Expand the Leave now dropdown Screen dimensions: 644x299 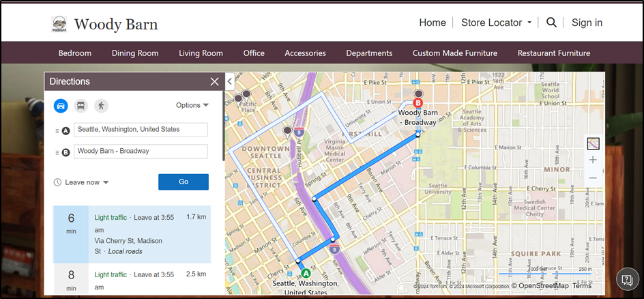(82, 182)
